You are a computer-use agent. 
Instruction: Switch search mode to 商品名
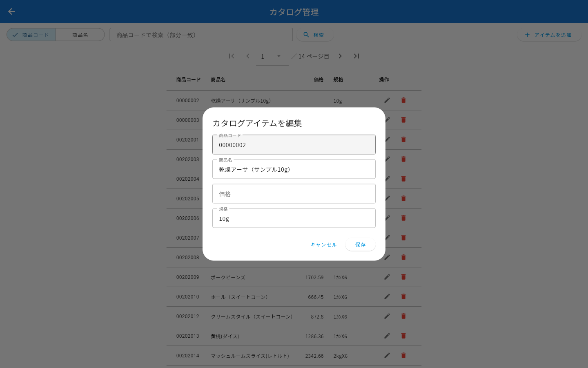click(80, 35)
